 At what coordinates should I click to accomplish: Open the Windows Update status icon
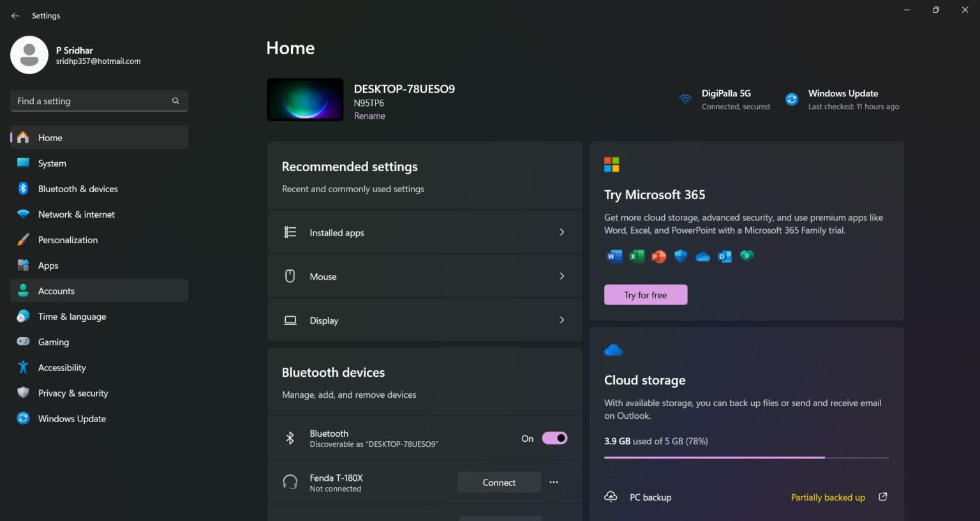(791, 99)
